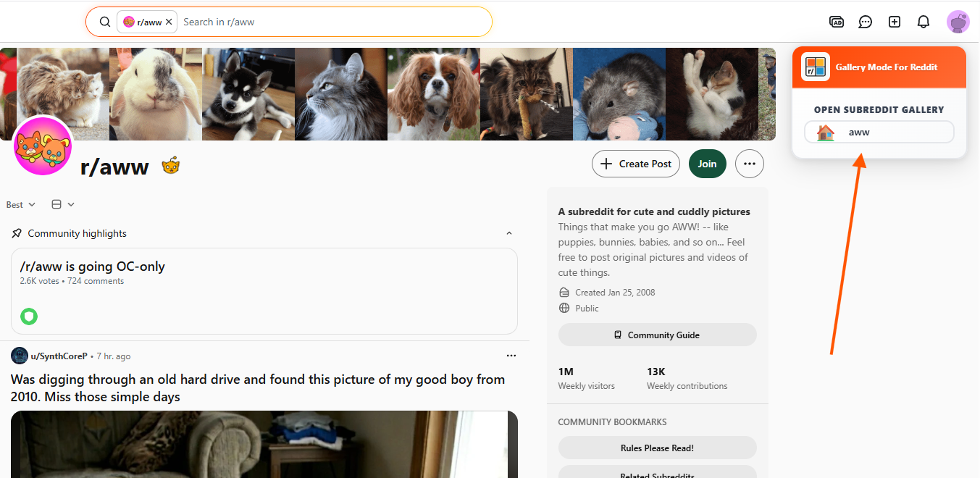Click the house icon beside aww in Gallery Mode

[825, 132]
